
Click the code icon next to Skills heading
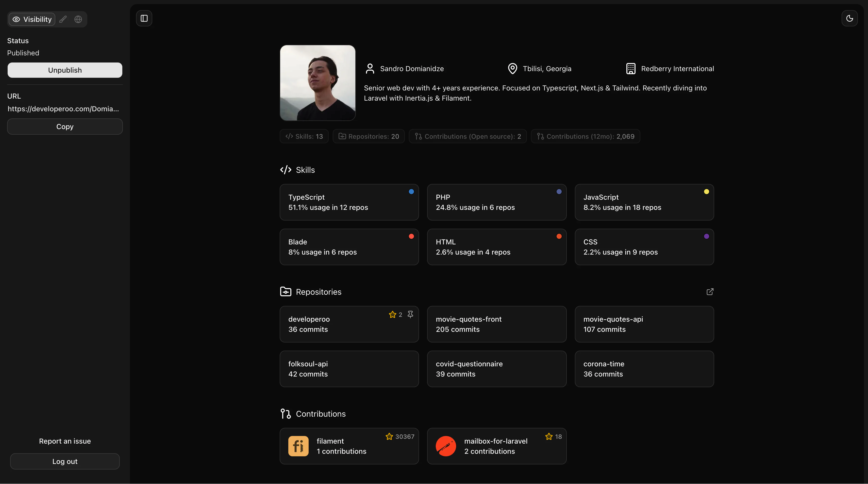point(286,170)
